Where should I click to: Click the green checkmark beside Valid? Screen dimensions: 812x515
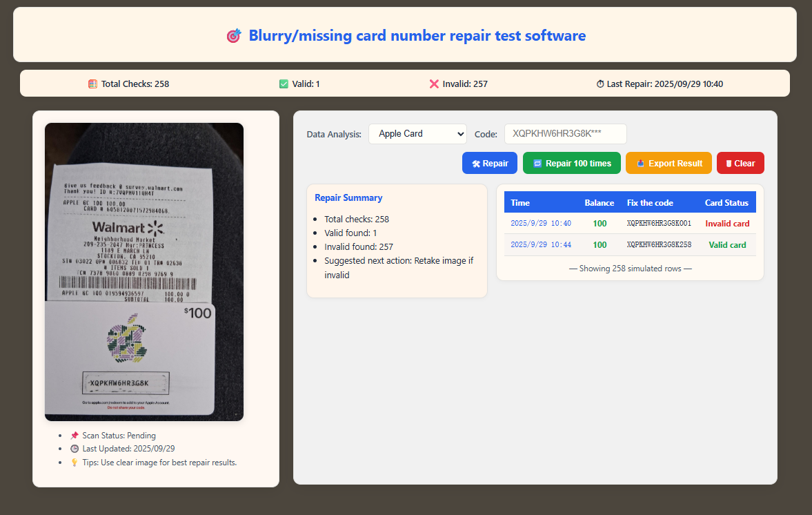point(284,84)
